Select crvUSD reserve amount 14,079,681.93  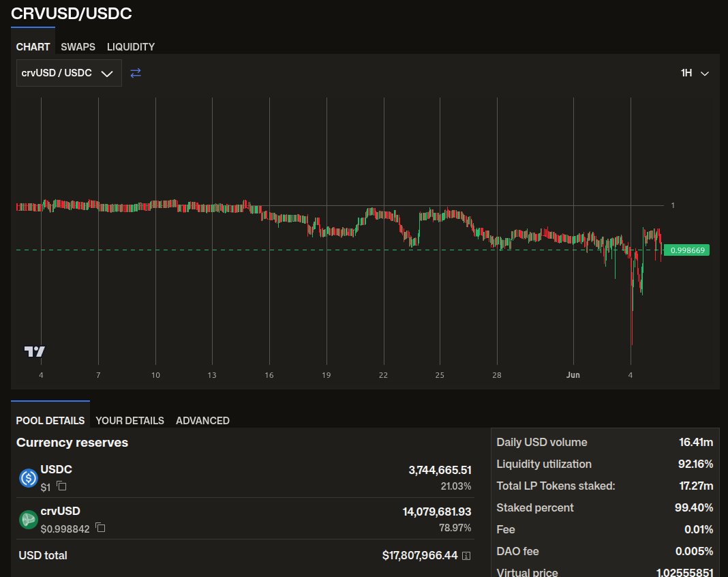tap(437, 512)
